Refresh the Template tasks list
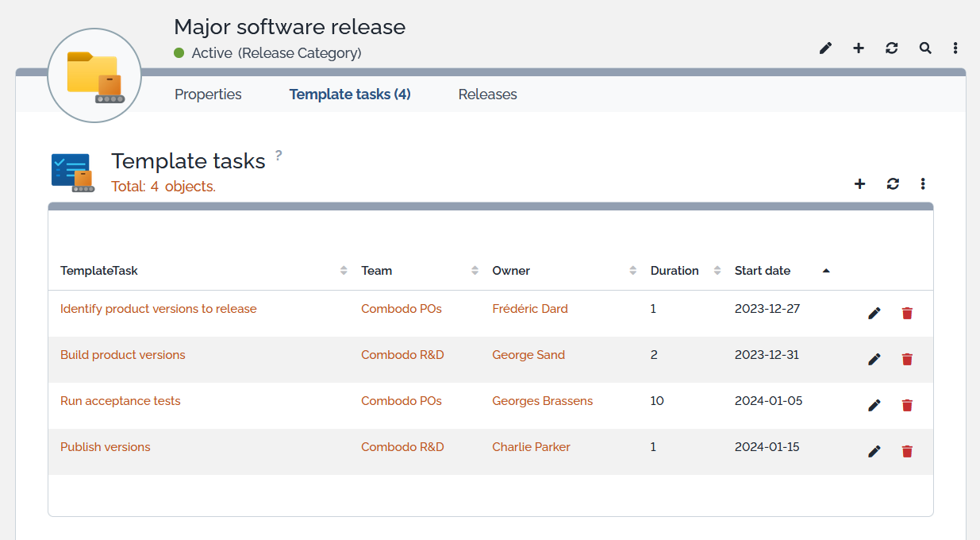 click(893, 184)
